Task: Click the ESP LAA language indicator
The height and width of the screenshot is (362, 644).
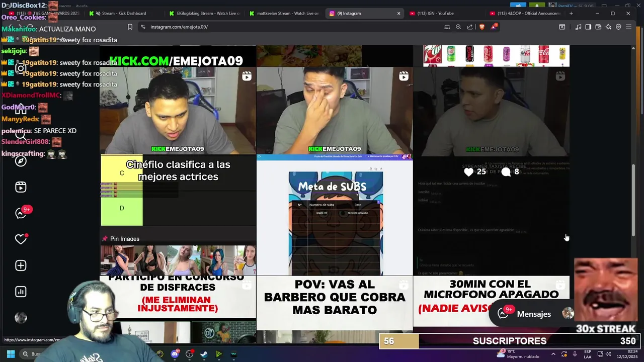Action: (588, 354)
